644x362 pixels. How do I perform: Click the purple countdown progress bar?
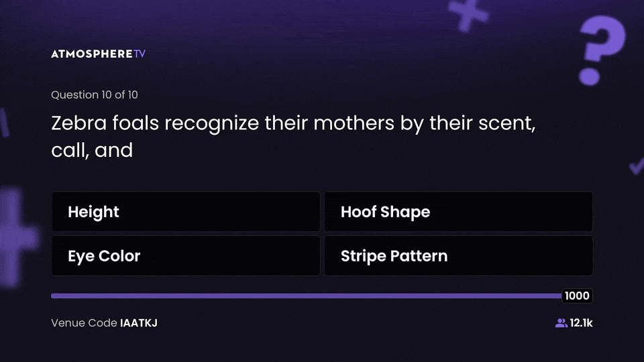(x=306, y=296)
